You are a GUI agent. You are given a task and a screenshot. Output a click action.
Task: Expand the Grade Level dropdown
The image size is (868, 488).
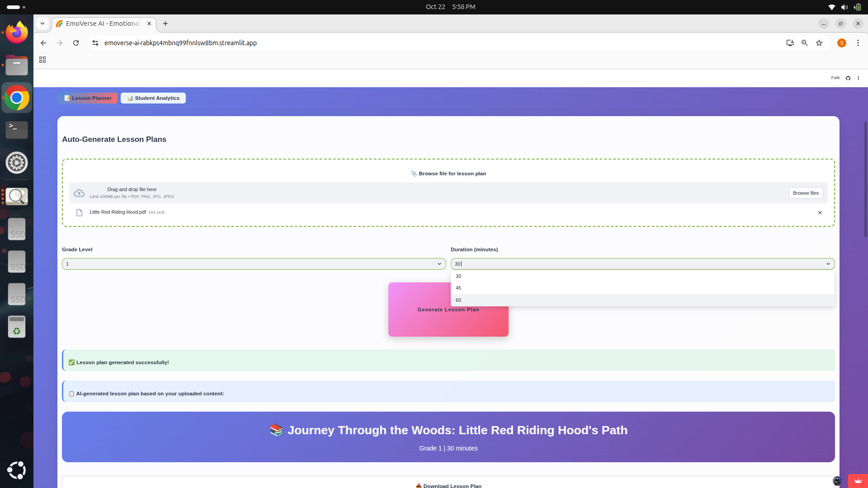pyautogui.click(x=254, y=264)
